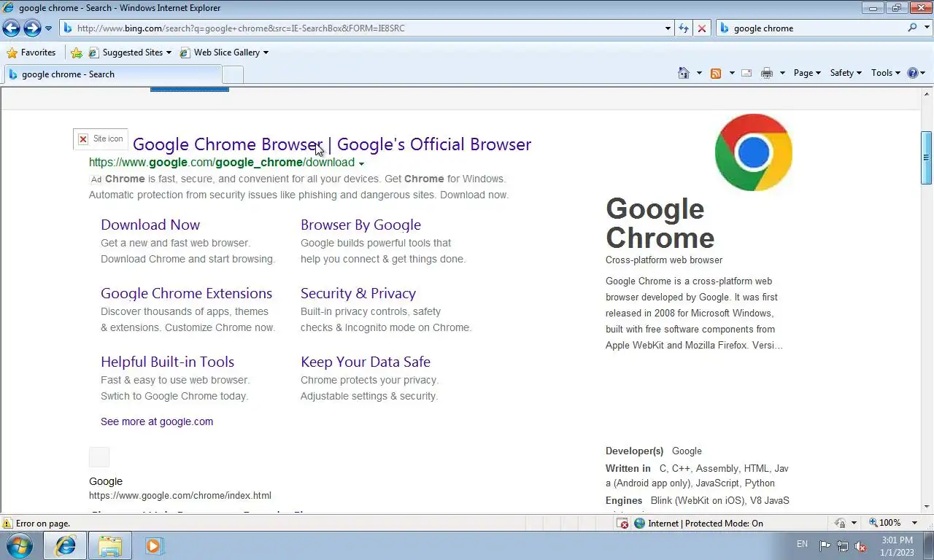Viewport: 934px width, 560px height.
Task: Open Suggested Sites in favorites bar
Action: coord(130,52)
